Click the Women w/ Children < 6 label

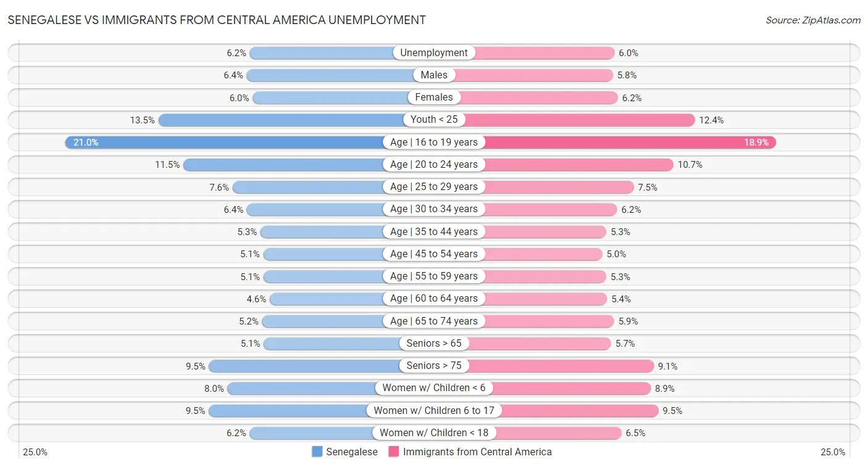pos(434,388)
